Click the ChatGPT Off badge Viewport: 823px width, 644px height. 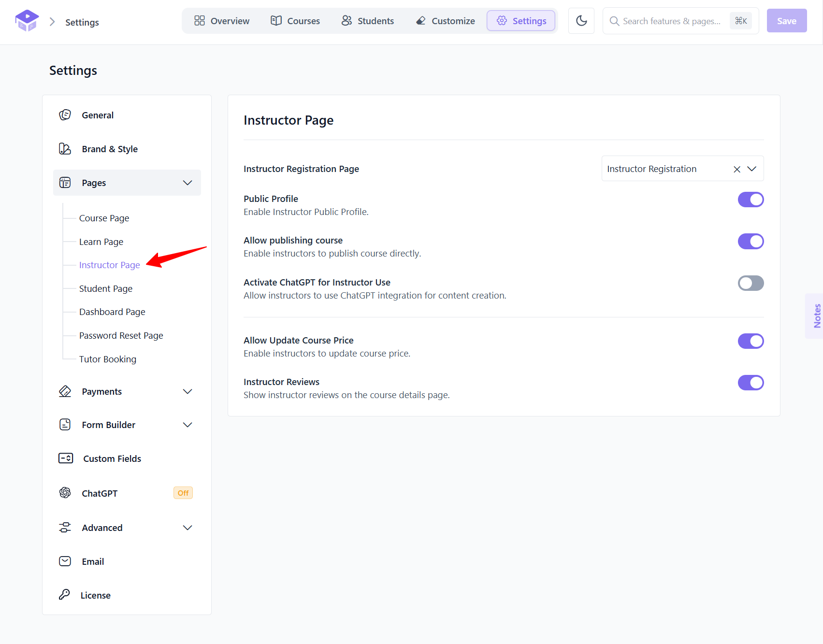(183, 493)
